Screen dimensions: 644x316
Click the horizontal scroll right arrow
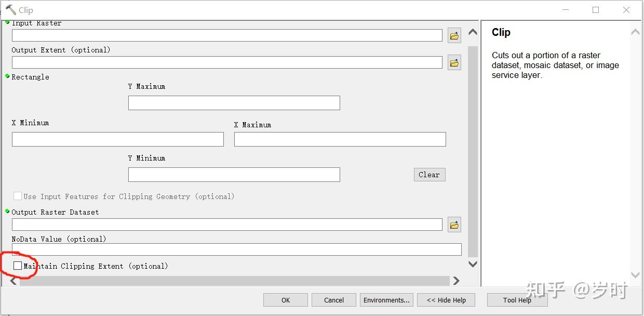click(456, 281)
